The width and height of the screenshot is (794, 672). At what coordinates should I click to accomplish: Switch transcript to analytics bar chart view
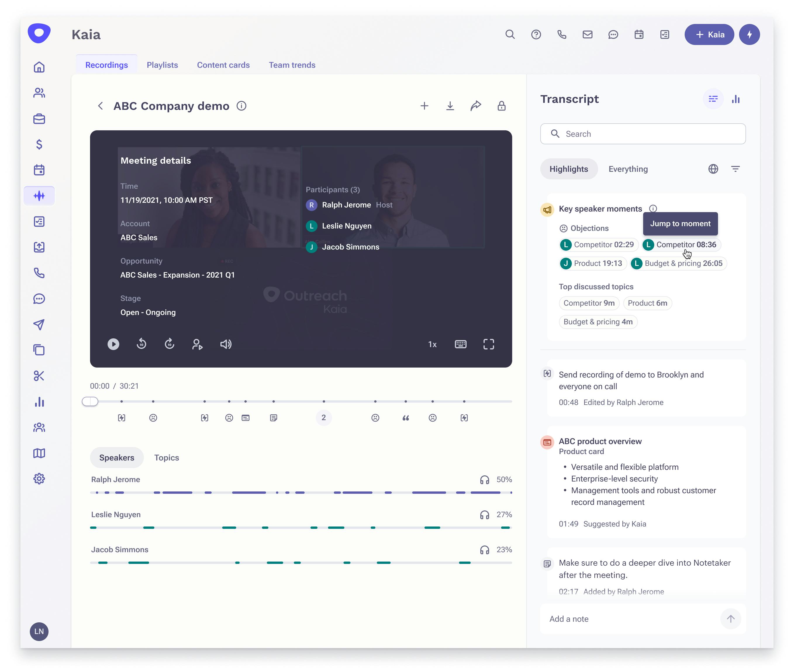click(x=736, y=99)
